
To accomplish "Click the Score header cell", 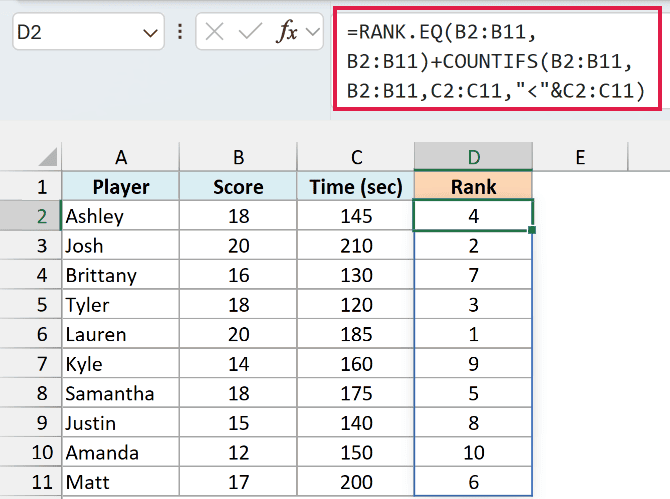I will 238,186.
